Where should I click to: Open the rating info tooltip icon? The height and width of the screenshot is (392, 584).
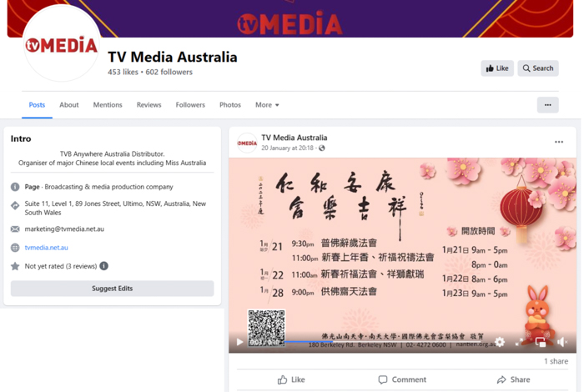pos(104,266)
